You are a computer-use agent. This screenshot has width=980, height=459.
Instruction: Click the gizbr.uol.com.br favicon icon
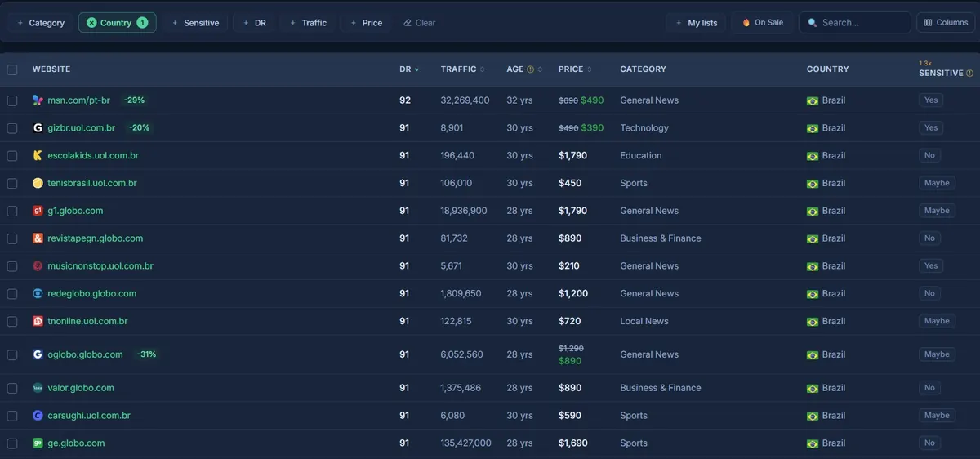click(38, 128)
